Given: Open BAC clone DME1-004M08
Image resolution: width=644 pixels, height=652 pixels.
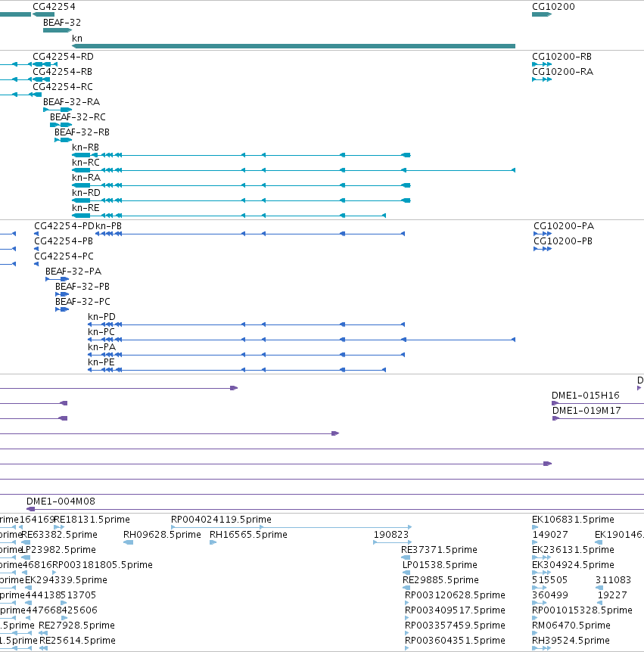Looking at the screenshot, I should click(61, 501).
